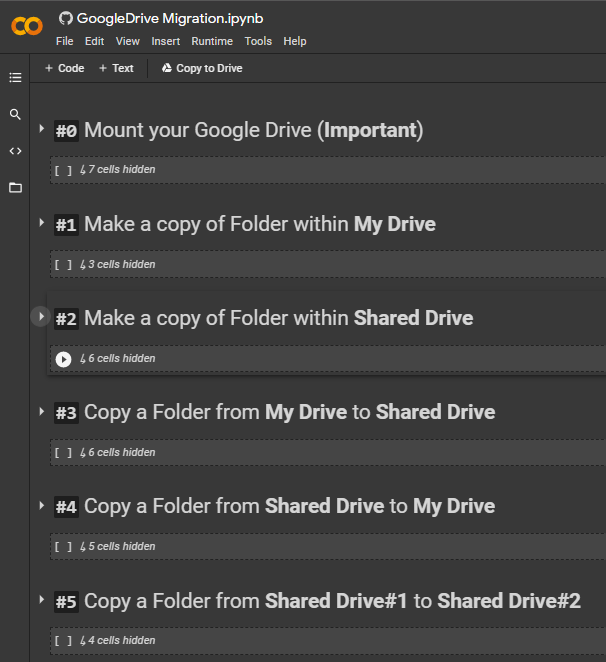Expand section #2 copy within Shared Drive
The height and width of the screenshot is (662, 606).
(x=41, y=316)
